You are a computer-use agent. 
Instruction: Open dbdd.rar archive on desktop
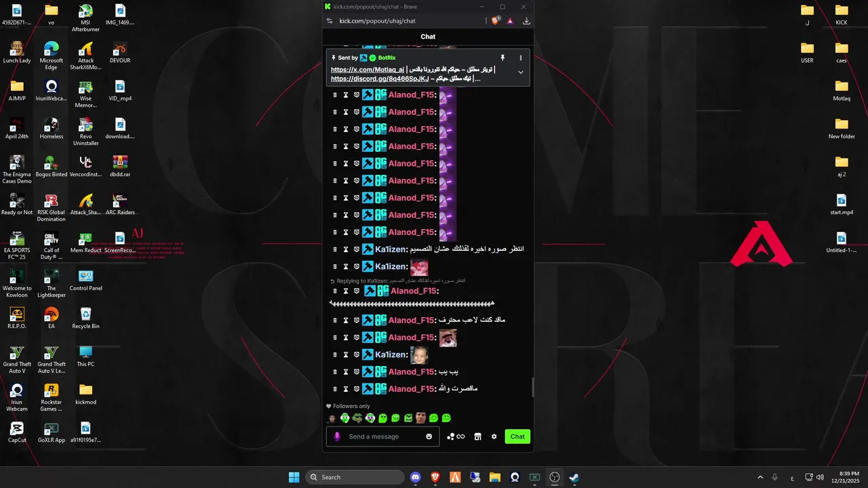point(119,166)
